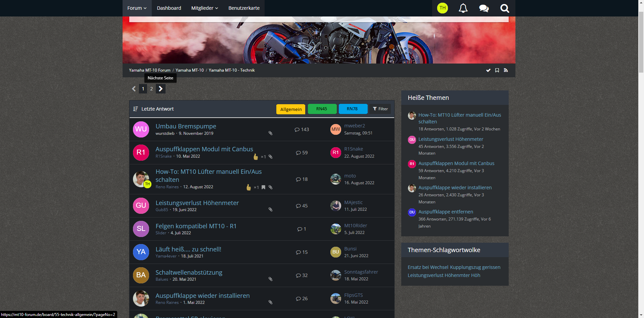
Task: Open the TH user avatar menu
Action: pyautogui.click(x=442, y=8)
